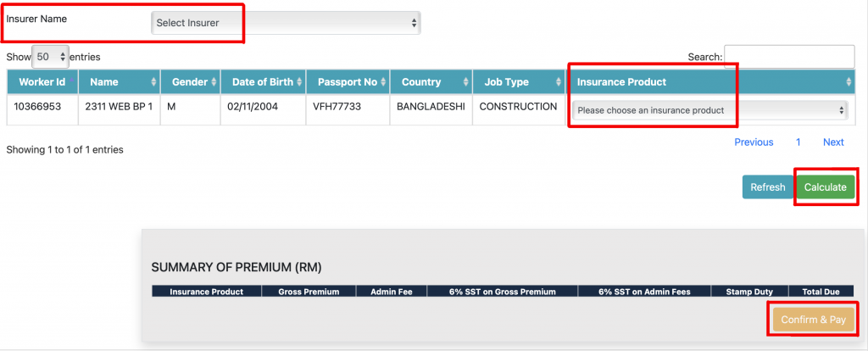The width and height of the screenshot is (868, 351).
Task: Click in the Search input field
Action: (788, 57)
